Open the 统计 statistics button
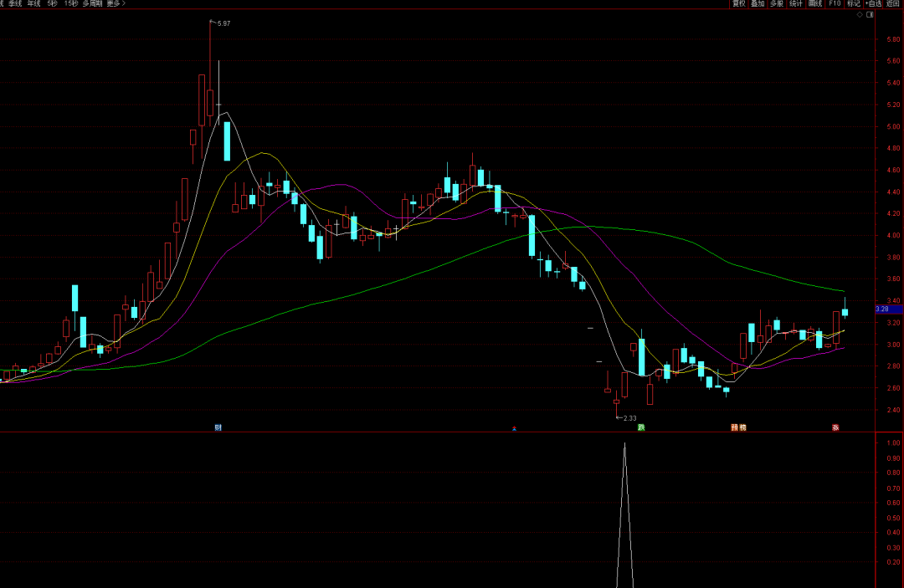 (x=796, y=3)
